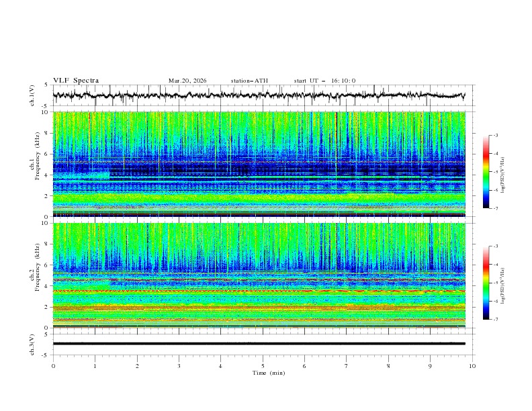This screenshot has width=532, height=411.
Task: Click the time-axis tick label "1"
Action: [x=95, y=366]
